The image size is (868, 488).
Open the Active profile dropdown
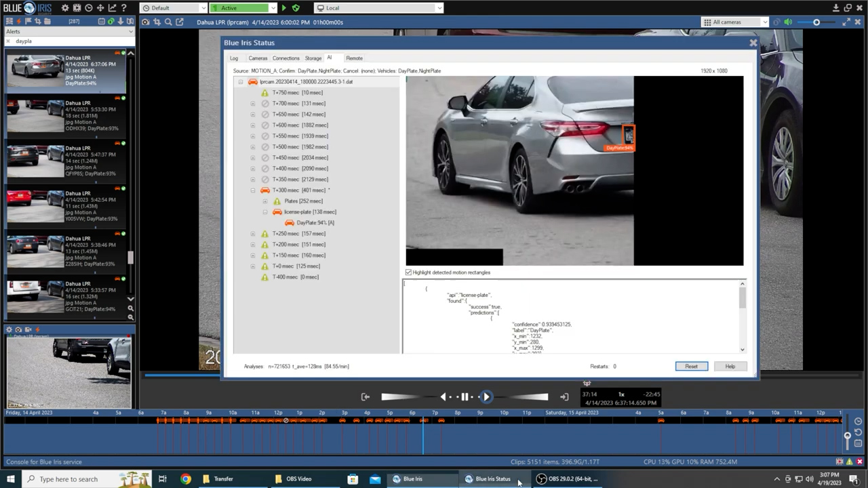[244, 8]
